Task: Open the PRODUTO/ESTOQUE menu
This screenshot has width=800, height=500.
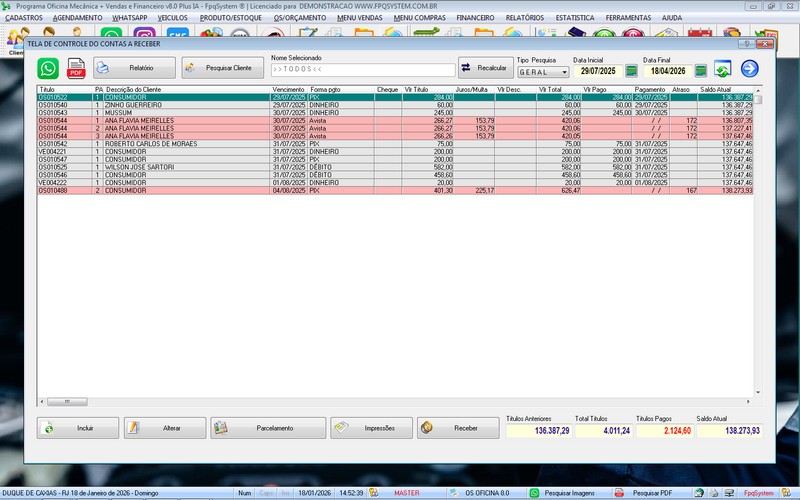Action: pos(230,17)
